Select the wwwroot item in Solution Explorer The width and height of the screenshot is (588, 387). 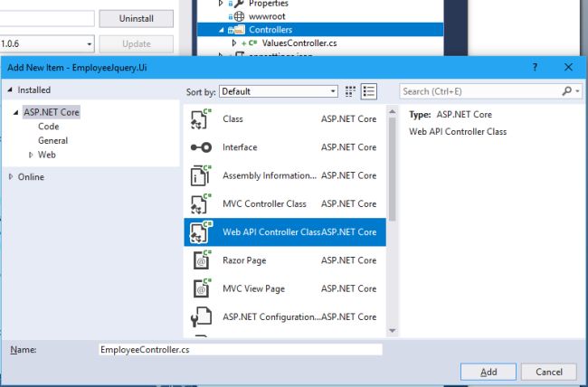[267, 16]
